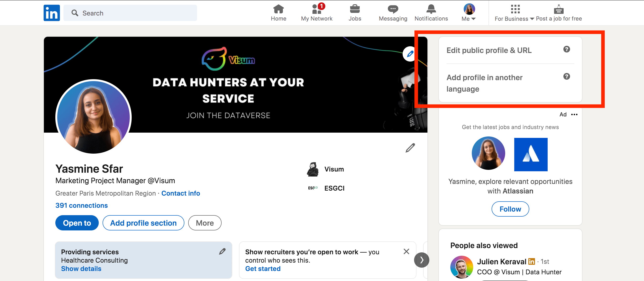644x281 pixels.
Task: Open 391 connections link
Action: pos(82,205)
